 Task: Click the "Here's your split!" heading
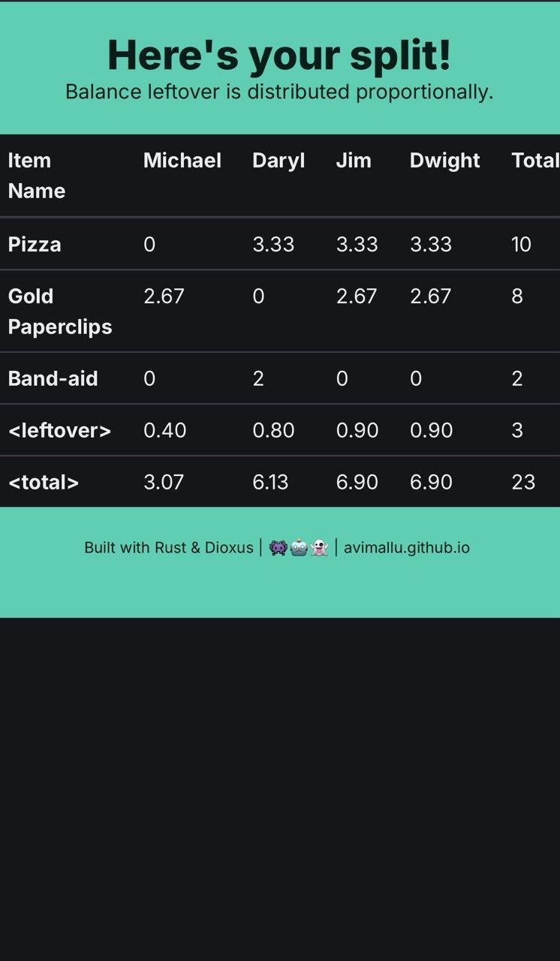pyautogui.click(x=279, y=55)
